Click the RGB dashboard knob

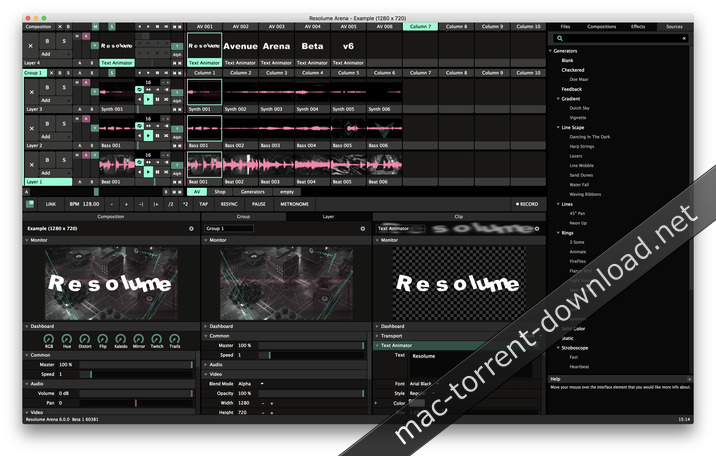tap(48, 339)
